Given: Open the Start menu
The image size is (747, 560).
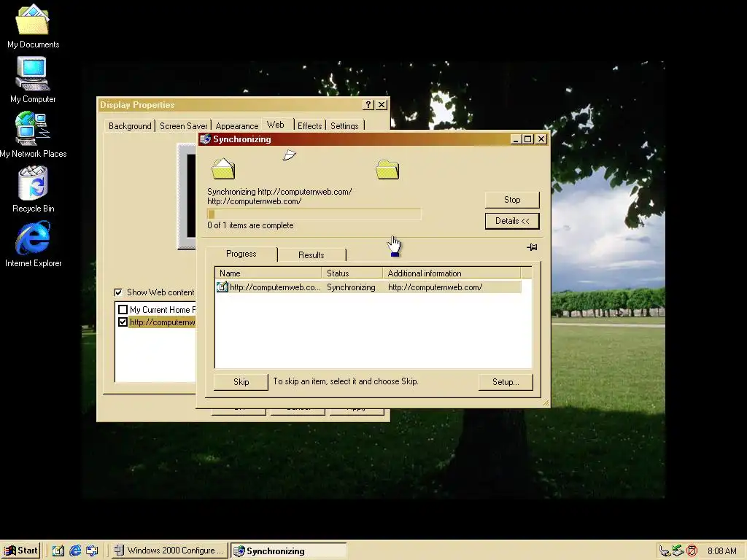Looking at the screenshot, I should (21, 551).
